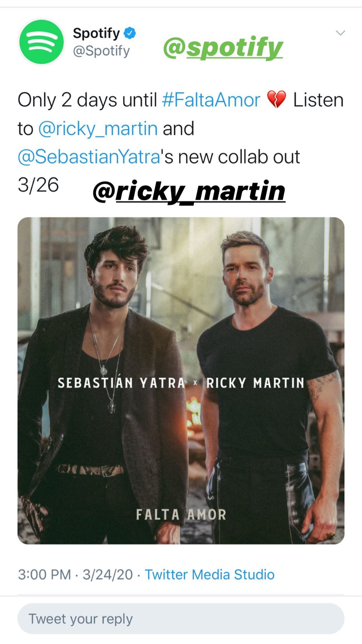Click the 3:00 PM tweet timestamp
Viewport: 362px width, 644px height.
pos(44,575)
